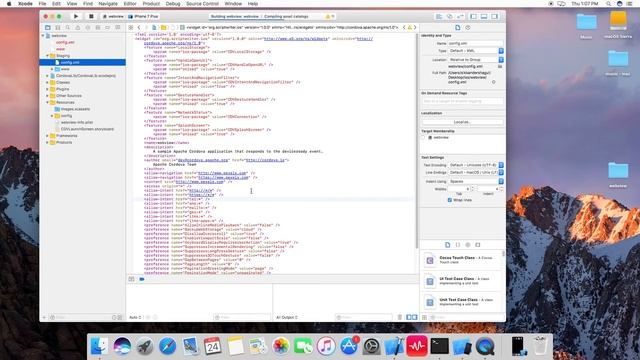Click the On Demand Resource Tags field

click(462, 101)
